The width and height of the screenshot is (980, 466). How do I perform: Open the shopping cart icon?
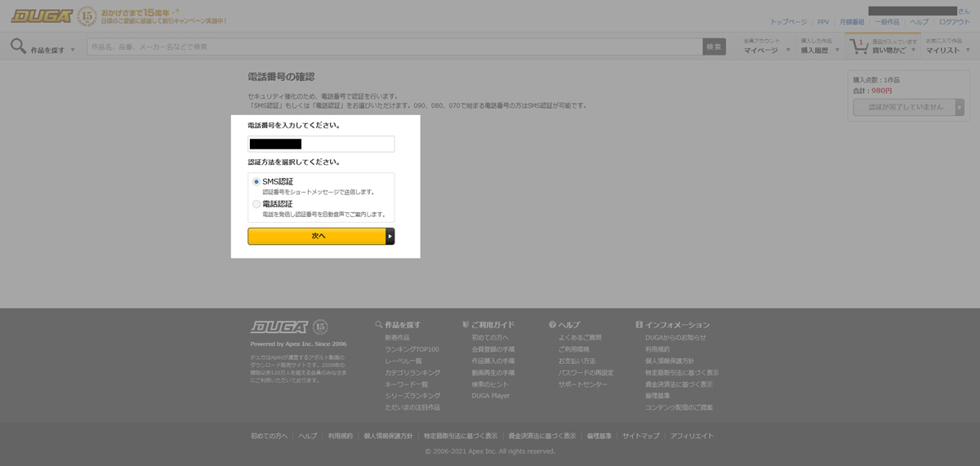click(x=859, y=47)
